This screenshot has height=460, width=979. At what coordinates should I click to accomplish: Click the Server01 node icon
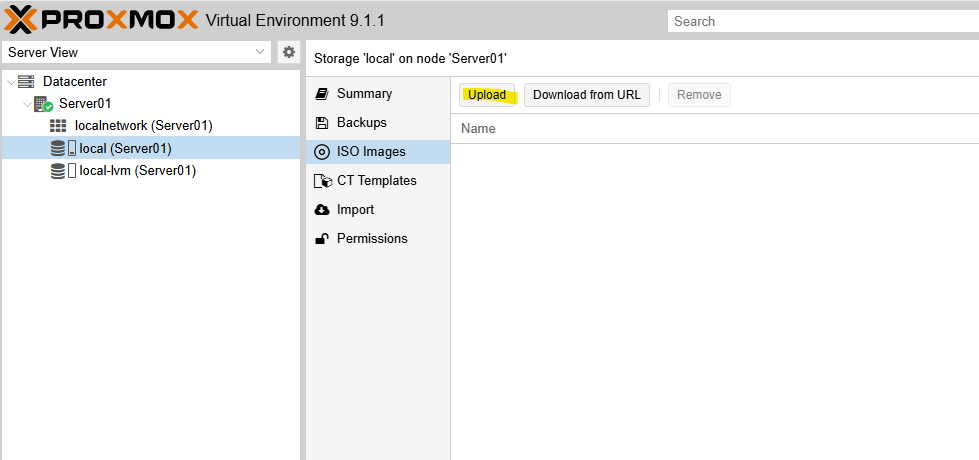(43, 104)
